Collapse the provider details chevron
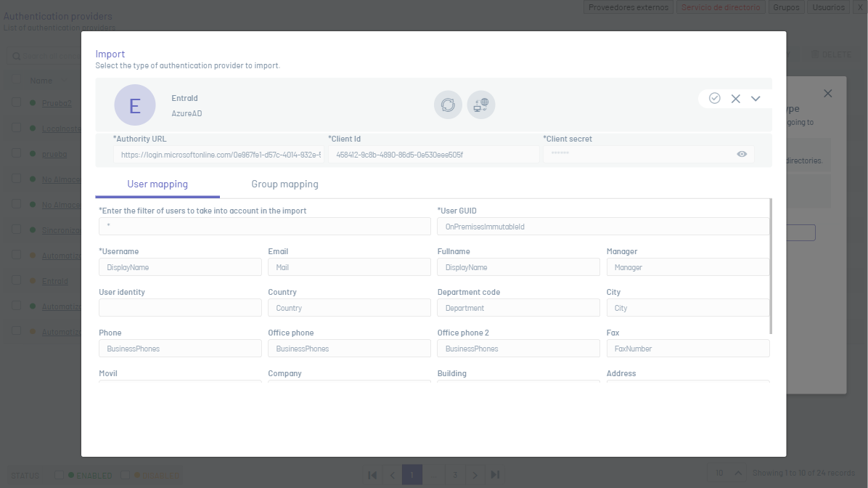 756,99
